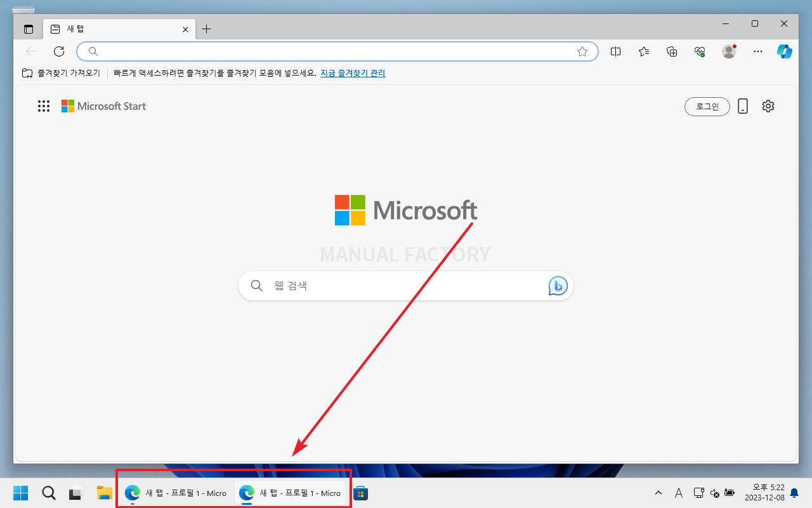The image size is (812, 508).
Task: Open the notification bell
Action: [794, 493]
